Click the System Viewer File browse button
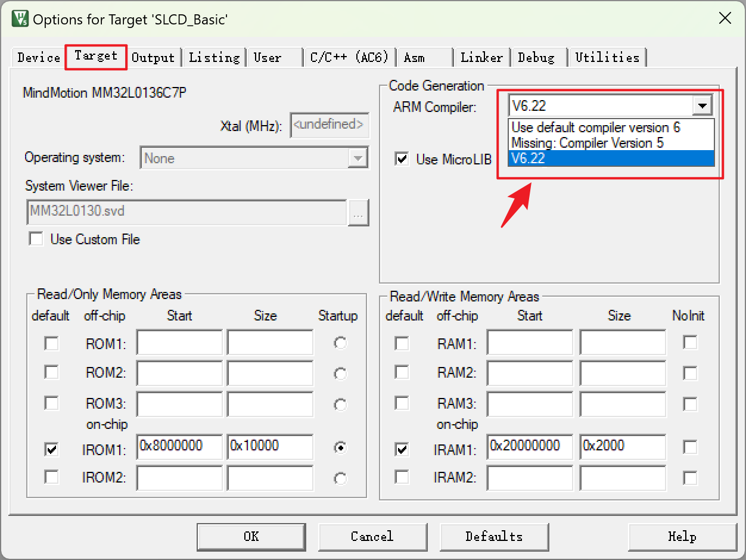The image size is (746, 560). point(358,213)
